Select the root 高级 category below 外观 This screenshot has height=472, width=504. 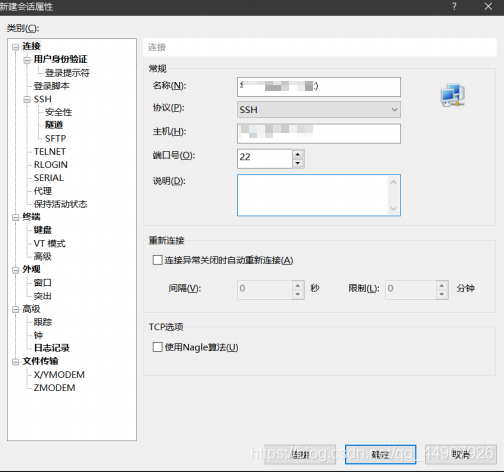point(31,309)
